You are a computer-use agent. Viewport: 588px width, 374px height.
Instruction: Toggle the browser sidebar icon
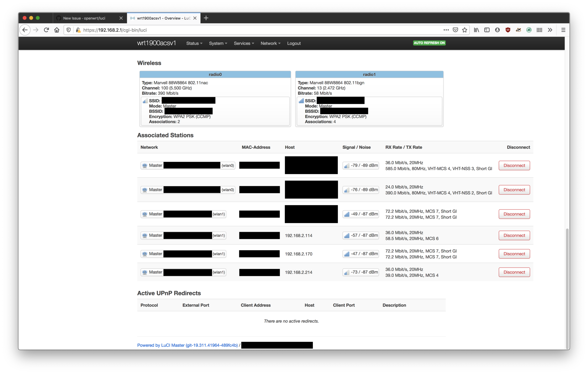[x=487, y=30]
